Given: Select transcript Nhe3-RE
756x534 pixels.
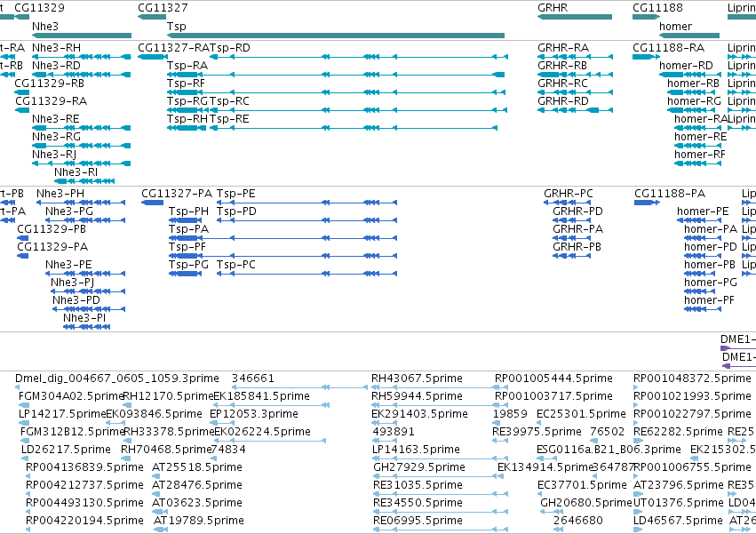Looking at the screenshot, I should click(82, 128).
